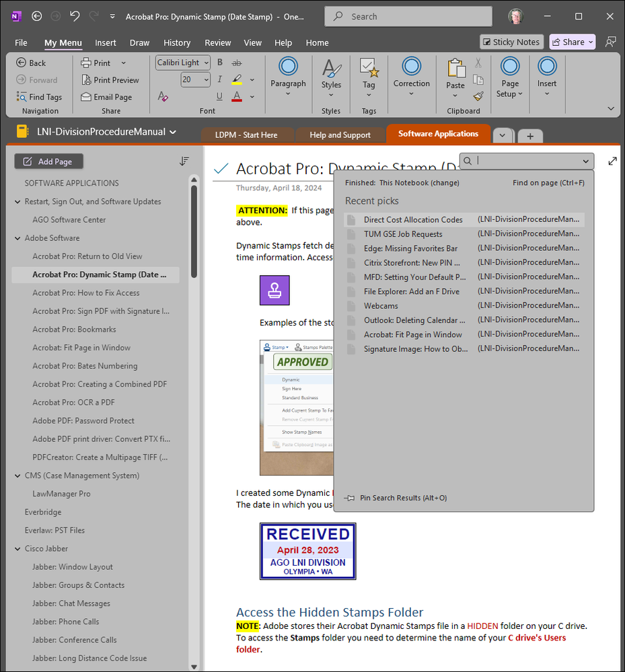Click Find on page (Ctrl+F)

(x=548, y=183)
